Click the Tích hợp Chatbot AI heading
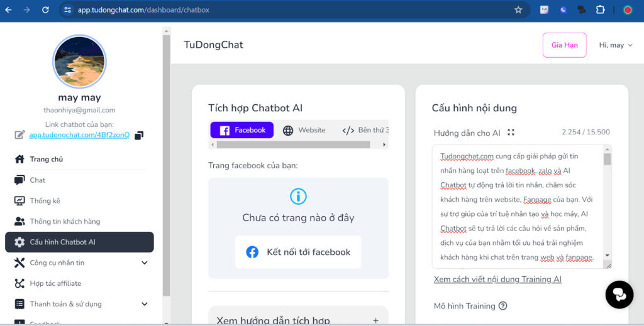 [x=255, y=108]
